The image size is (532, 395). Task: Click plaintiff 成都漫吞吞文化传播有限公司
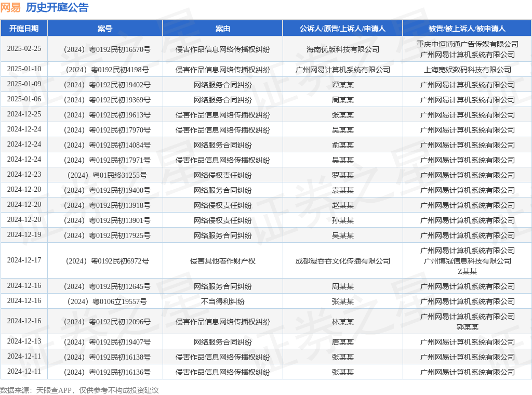click(343, 261)
